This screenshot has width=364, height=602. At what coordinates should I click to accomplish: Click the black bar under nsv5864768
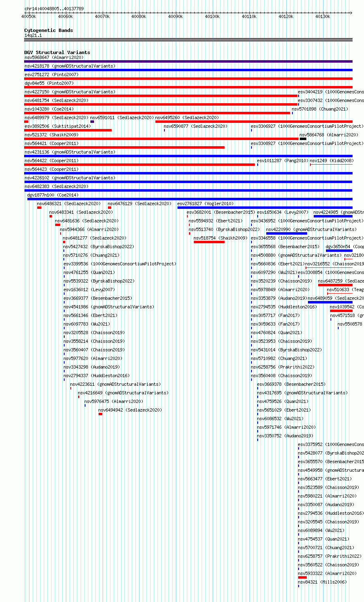coord(303,139)
